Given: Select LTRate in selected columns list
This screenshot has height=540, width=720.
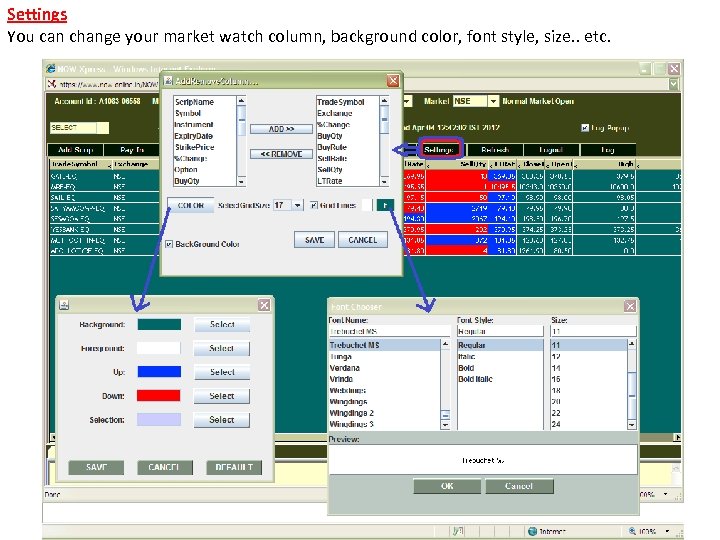Looking at the screenshot, I should pyautogui.click(x=330, y=181).
